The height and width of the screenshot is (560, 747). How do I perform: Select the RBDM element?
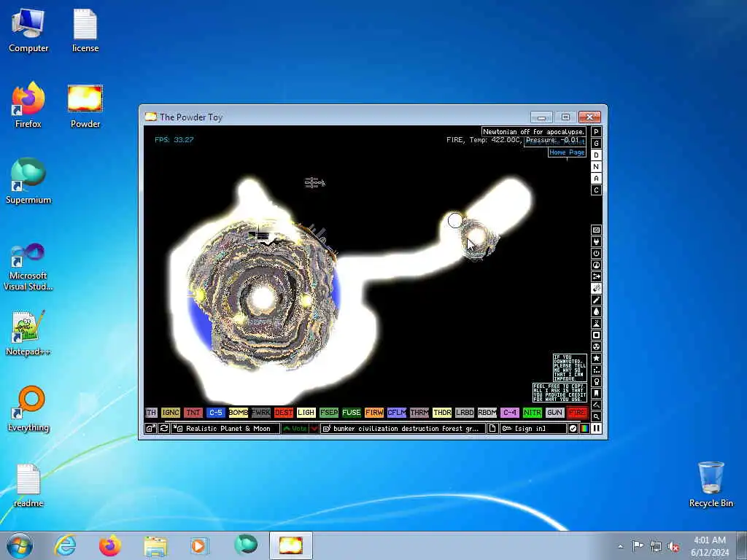487,413
